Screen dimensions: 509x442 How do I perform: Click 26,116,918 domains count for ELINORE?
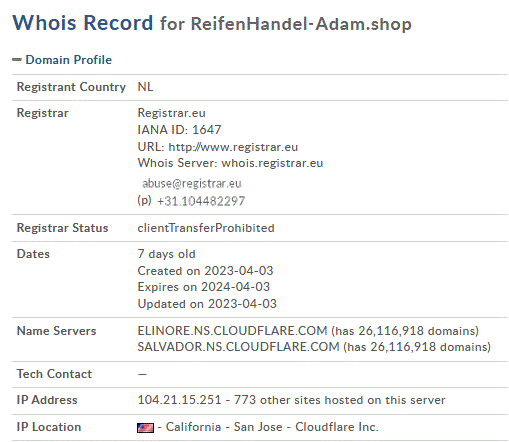pos(416,331)
